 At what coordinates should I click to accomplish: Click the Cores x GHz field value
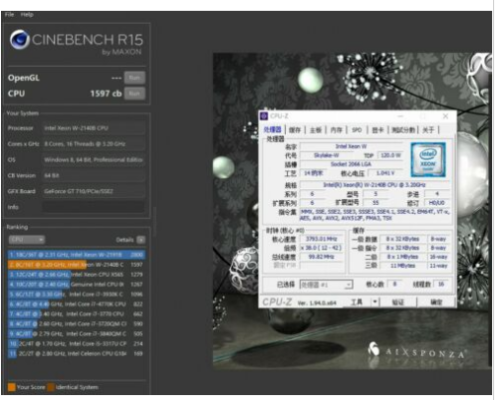click(x=93, y=144)
